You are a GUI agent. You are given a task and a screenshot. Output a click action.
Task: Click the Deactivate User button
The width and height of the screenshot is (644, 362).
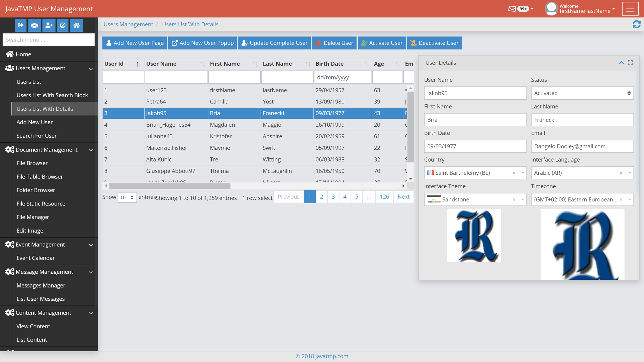pos(434,43)
